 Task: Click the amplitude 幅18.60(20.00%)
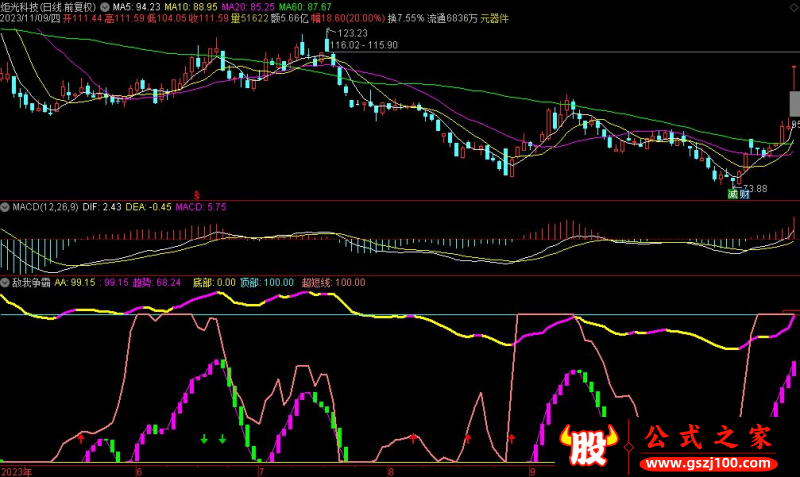(348, 19)
